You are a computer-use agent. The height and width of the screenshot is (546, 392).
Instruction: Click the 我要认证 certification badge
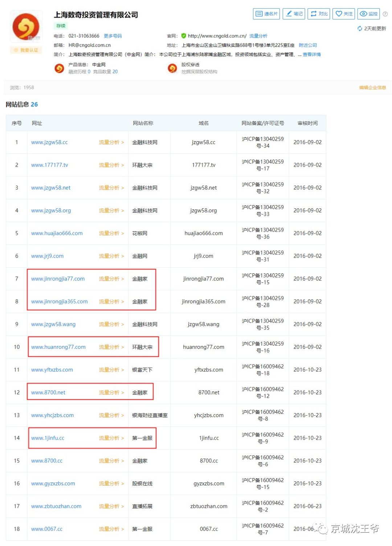(26, 50)
